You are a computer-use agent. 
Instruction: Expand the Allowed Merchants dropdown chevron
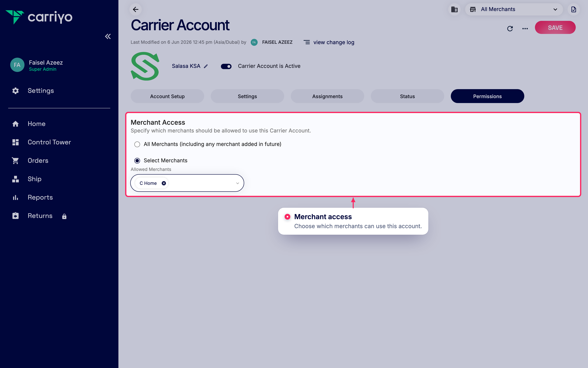coord(238,183)
